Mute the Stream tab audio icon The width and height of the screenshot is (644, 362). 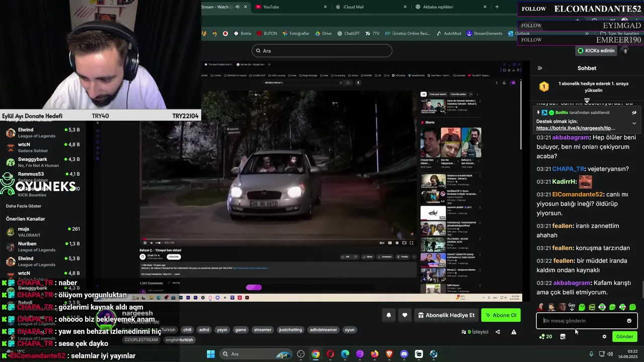237,7
